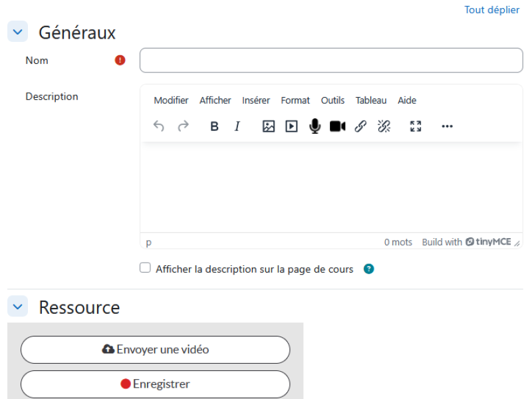Screen dimensions: 532x399
Task: Insert multimedia using the play icon
Action: (291, 126)
